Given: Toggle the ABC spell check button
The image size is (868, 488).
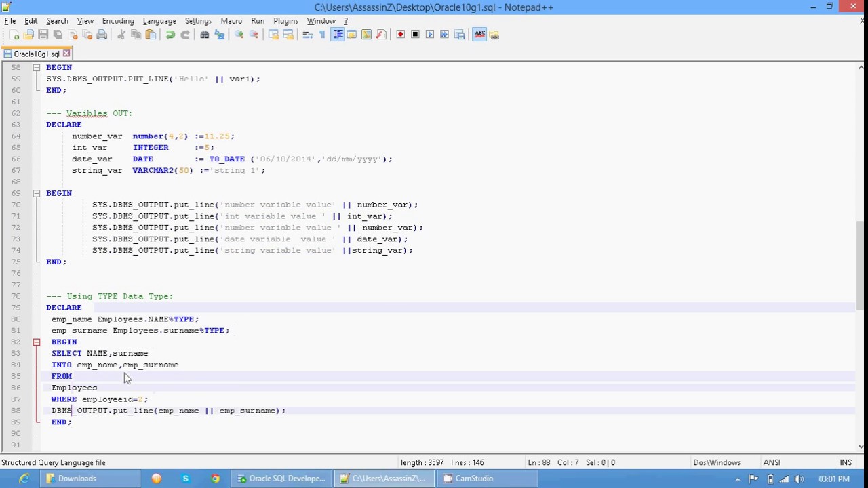Looking at the screenshot, I should point(479,35).
